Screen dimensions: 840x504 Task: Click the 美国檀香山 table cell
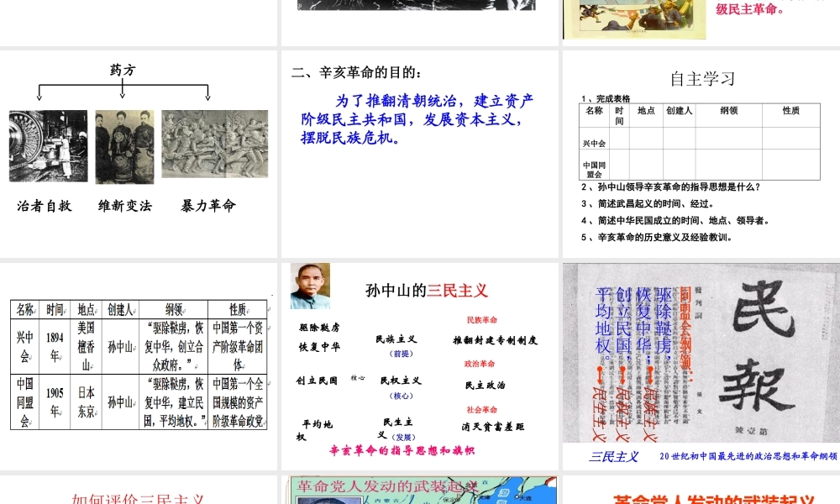coord(86,347)
